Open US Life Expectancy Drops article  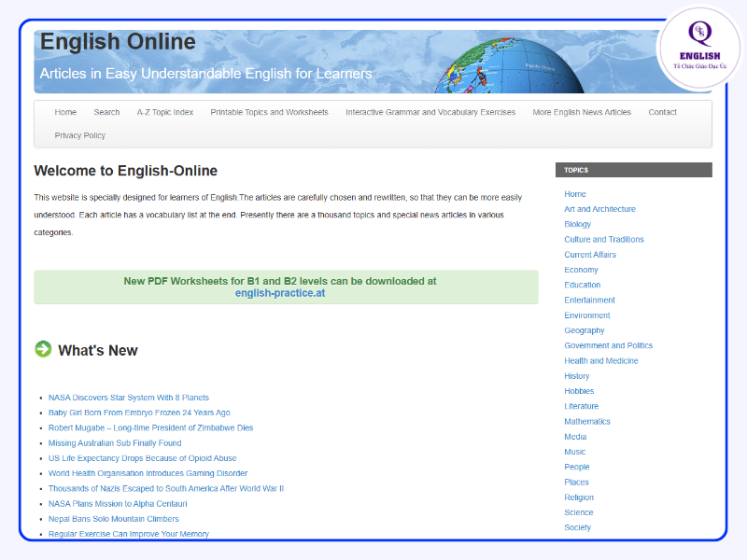pyautogui.click(x=143, y=458)
